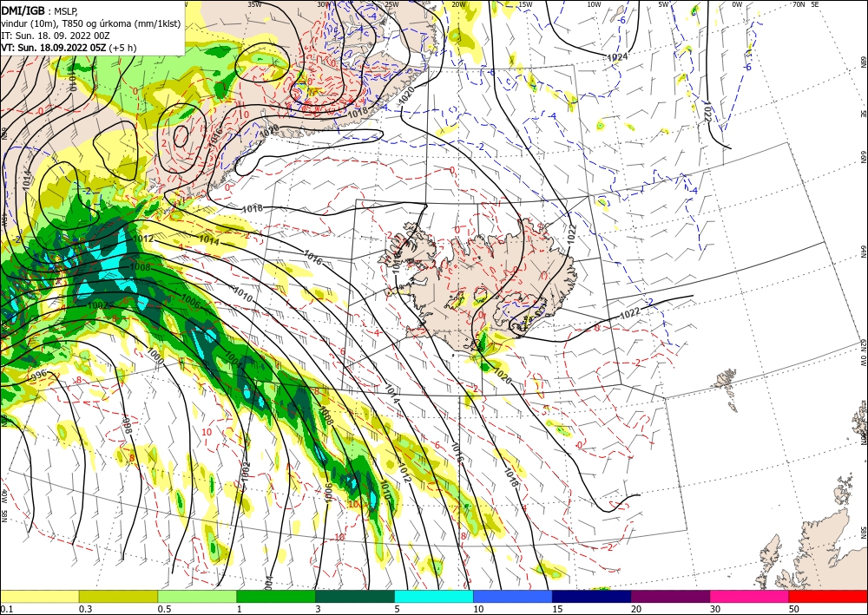Click the legend value label 0.3
Image resolution: width=868 pixels, height=615 pixels.
click(85, 609)
